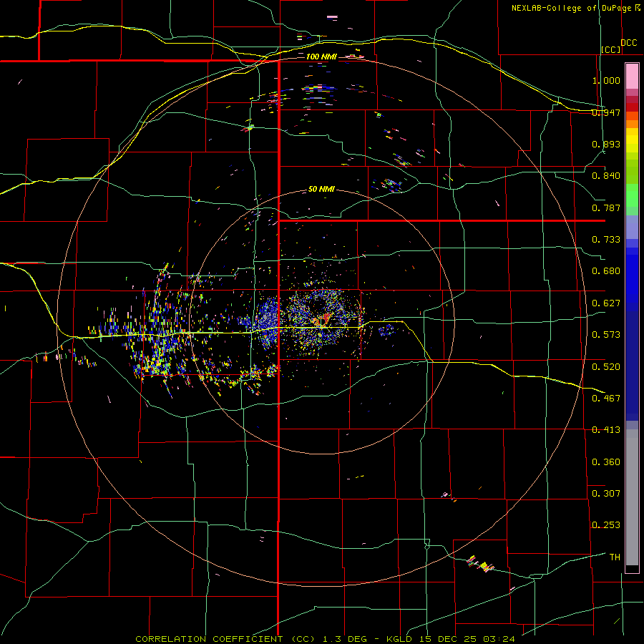Click the 0.573 scale value
Screen dimensions: 644x644
606,335
